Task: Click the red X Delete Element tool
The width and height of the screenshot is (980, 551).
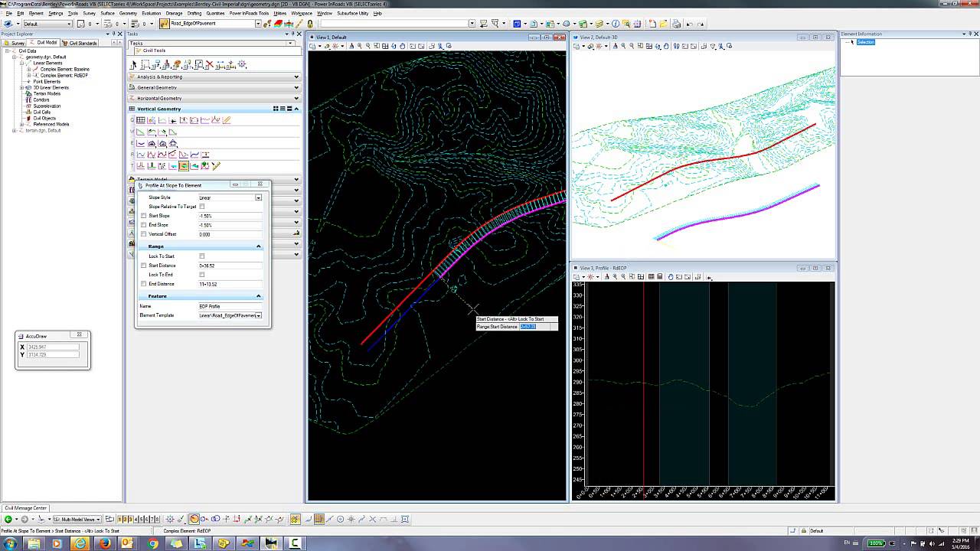Action: click(x=210, y=64)
